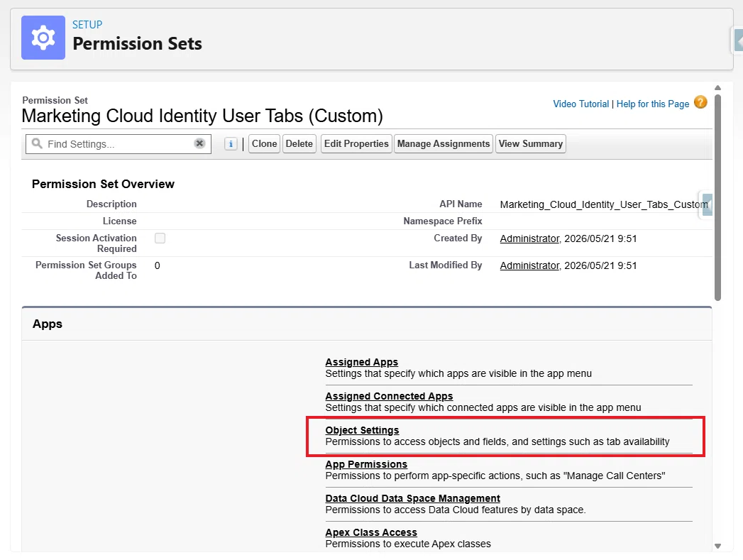Viewport: 743px width, 560px height.
Task: Click the Setup gear icon
Action: tap(43, 38)
